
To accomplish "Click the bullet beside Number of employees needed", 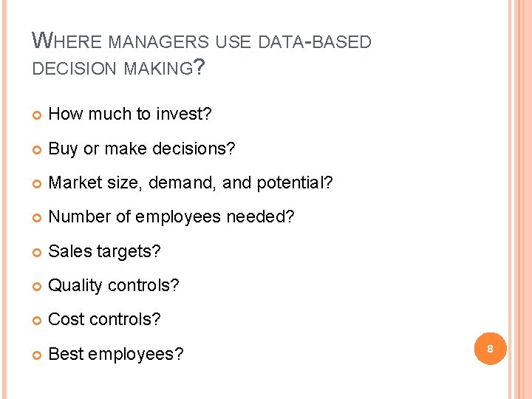I will tap(37, 218).
